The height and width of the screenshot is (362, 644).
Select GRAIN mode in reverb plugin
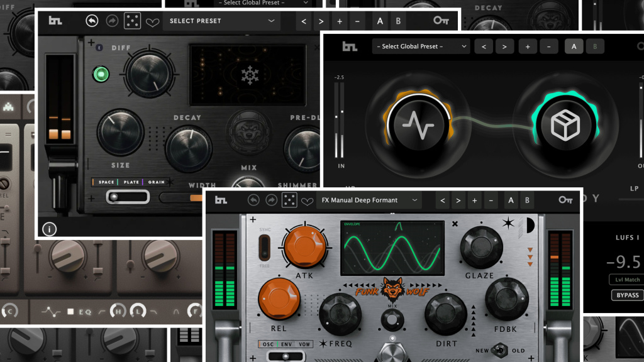coord(156,182)
